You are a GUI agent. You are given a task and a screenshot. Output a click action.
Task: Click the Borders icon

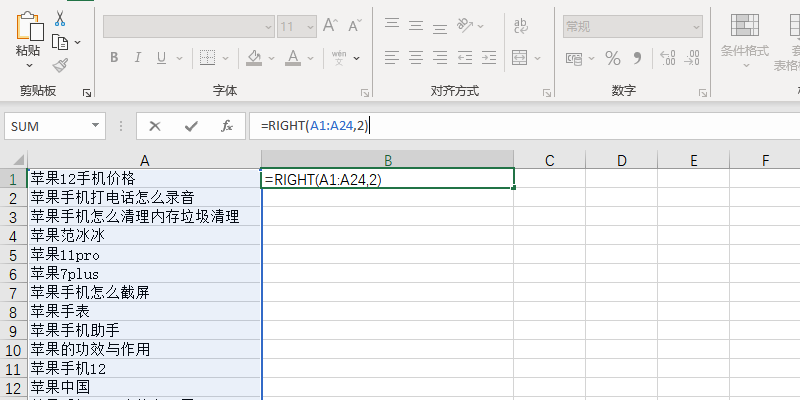(x=207, y=58)
